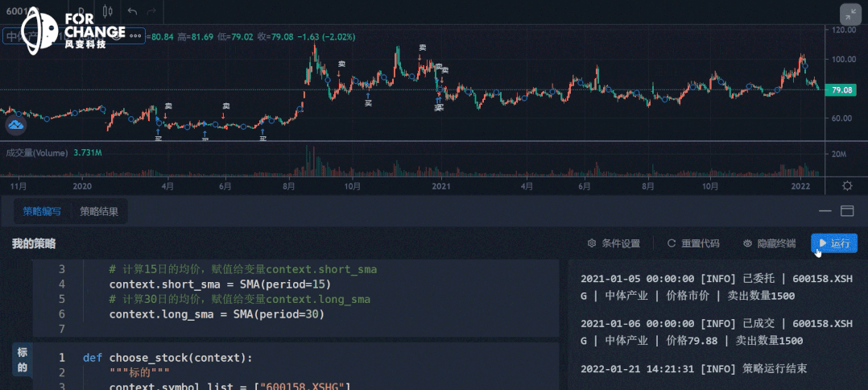Click the 11月 label on time axis

[19, 186]
